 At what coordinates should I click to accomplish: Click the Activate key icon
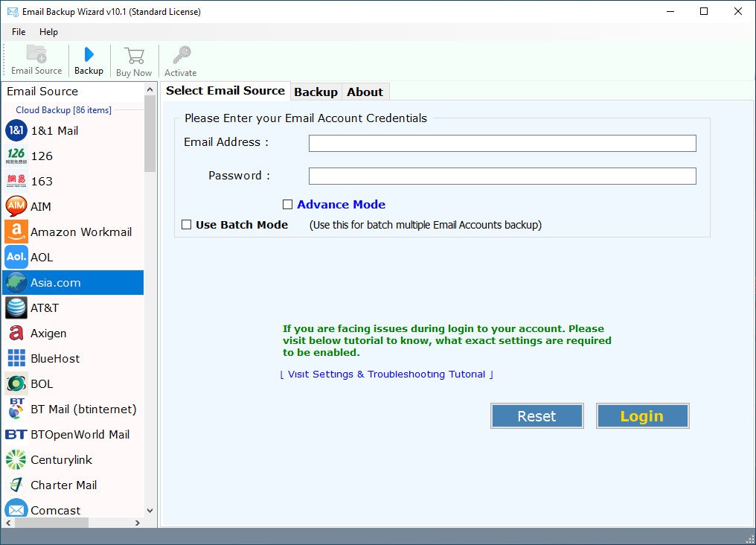(x=181, y=56)
